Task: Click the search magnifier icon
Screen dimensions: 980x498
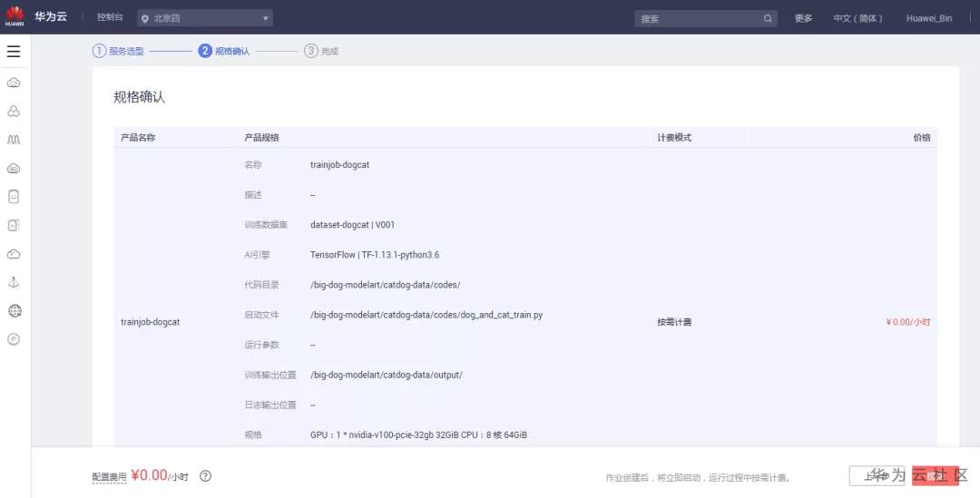Action: coord(768,19)
